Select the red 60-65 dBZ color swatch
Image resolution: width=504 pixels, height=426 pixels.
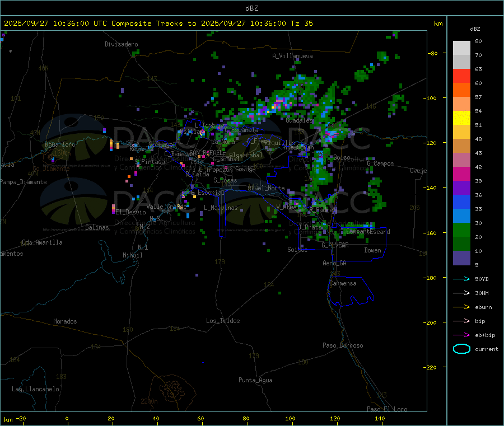461,76
